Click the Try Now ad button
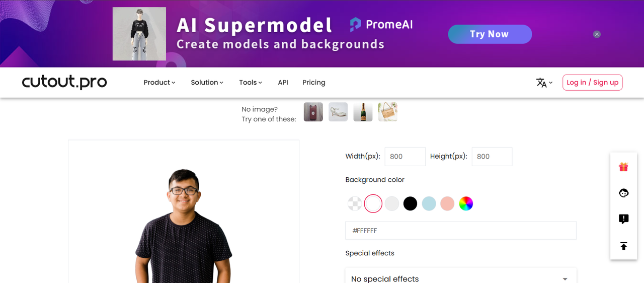The image size is (644, 283). pos(490,34)
